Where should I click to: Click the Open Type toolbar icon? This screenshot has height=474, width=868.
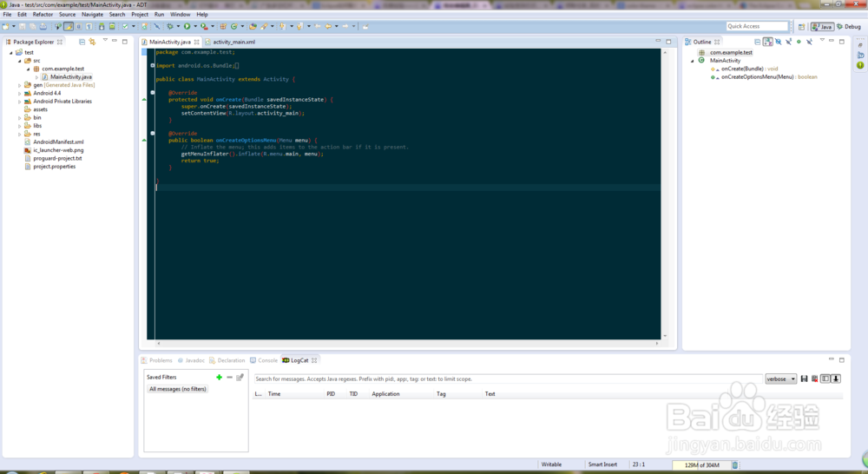pyautogui.click(x=253, y=26)
